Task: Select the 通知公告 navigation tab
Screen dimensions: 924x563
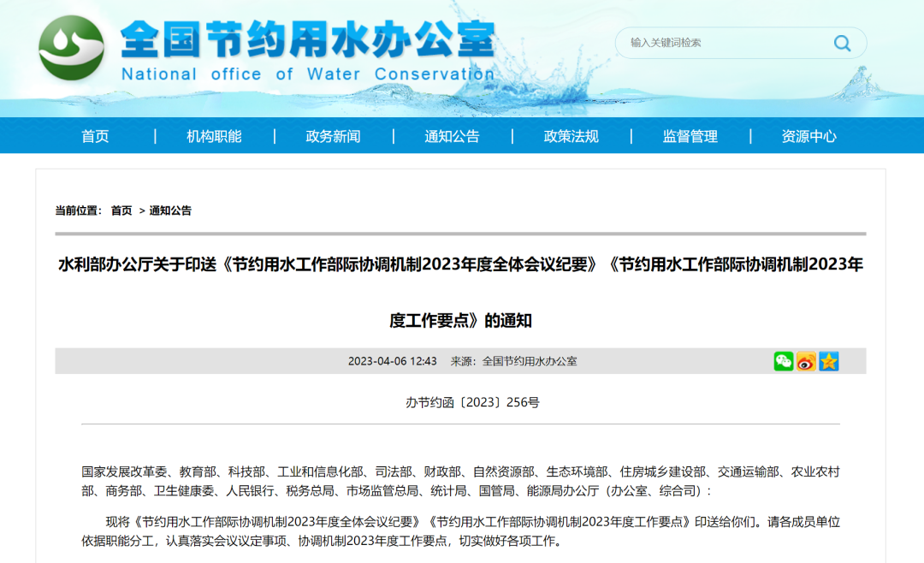Action: (451, 135)
